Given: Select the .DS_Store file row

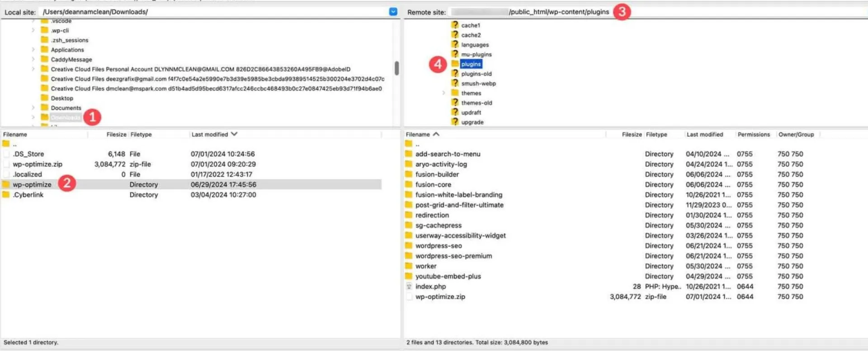Looking at the screenshot, I should click(x=192, y=154).
